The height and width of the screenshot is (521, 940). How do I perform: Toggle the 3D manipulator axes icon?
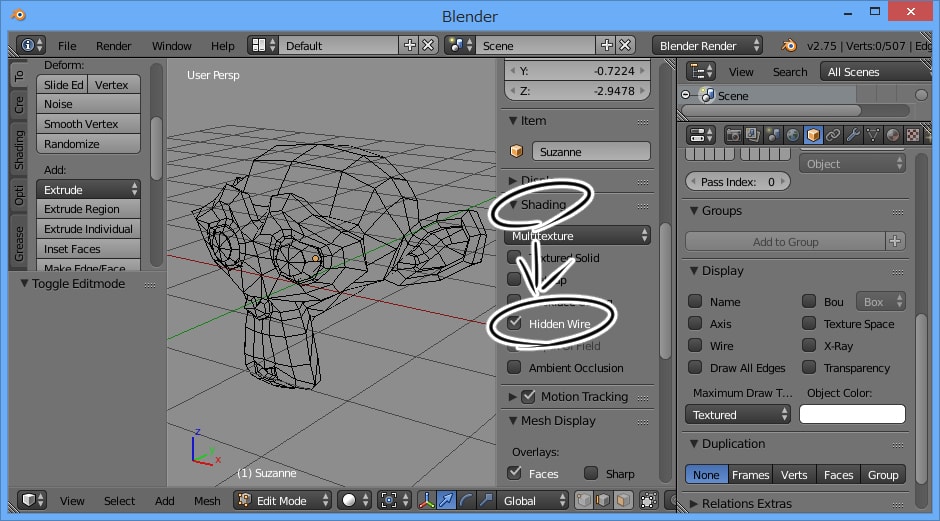[426, 500]
